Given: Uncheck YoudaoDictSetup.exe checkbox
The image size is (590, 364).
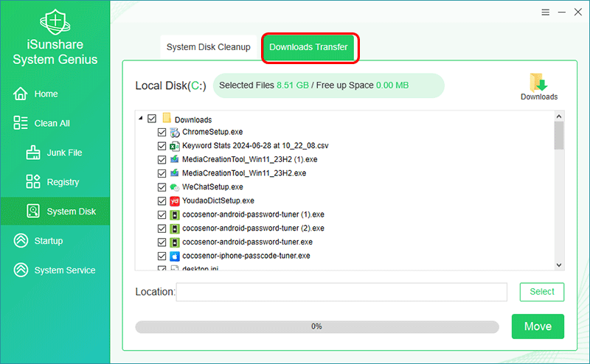Looking at the screenshot, I should [162, 201].
